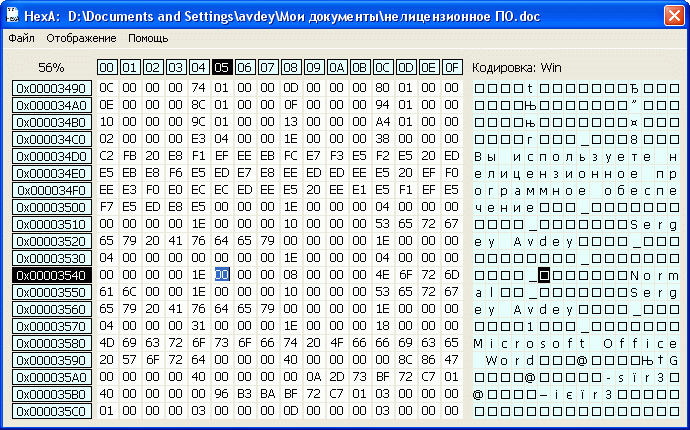
Task: Click first byte 4D in row 0x00003580
Action: click(107, 343)
